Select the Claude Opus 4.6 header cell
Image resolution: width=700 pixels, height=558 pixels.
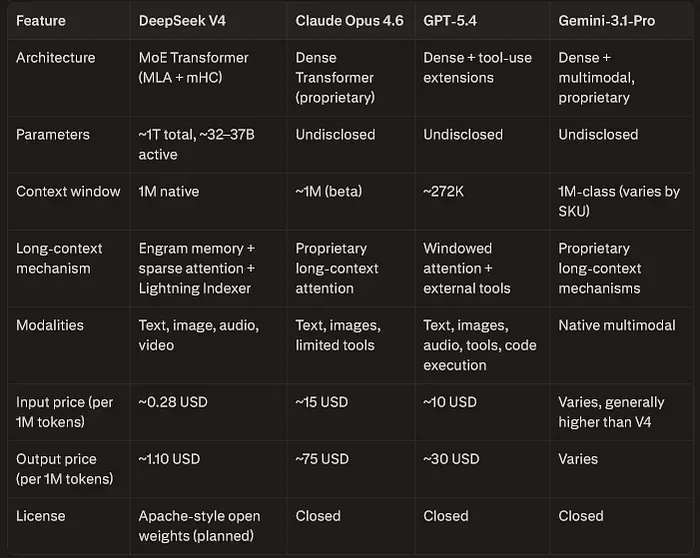pyautogui.click(x=349, y=21)
